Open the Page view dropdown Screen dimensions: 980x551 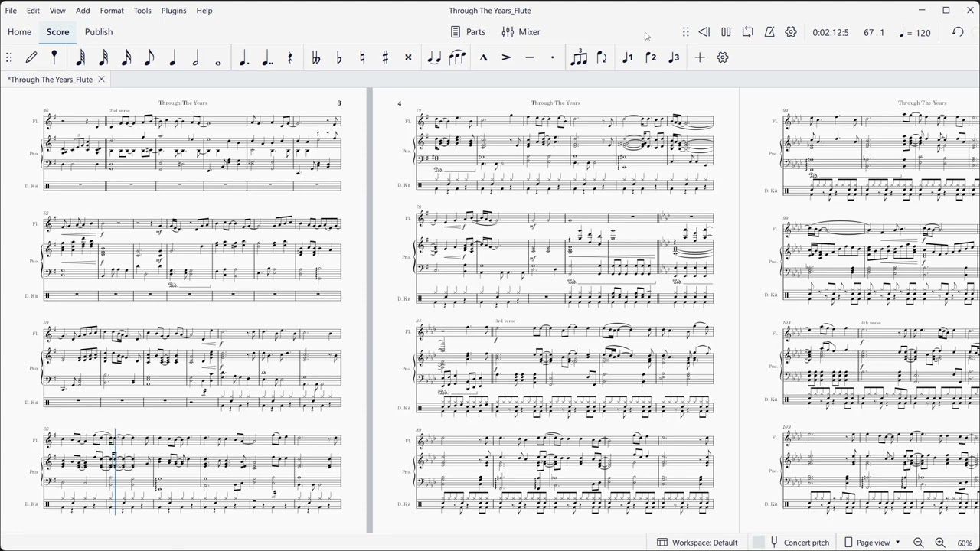point(872,543)
